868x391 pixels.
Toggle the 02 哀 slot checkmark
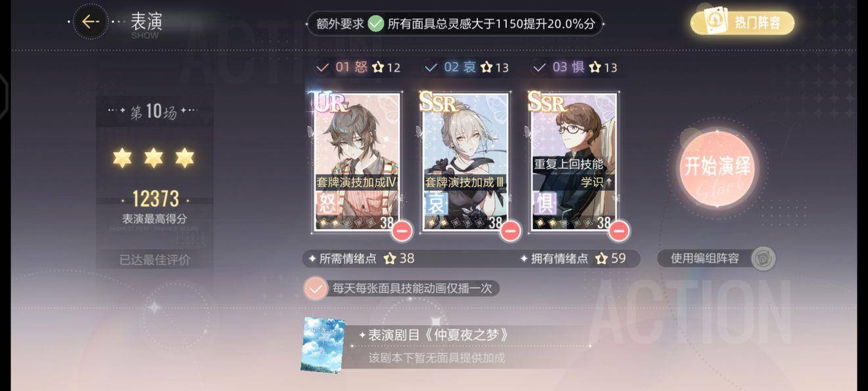431,67
